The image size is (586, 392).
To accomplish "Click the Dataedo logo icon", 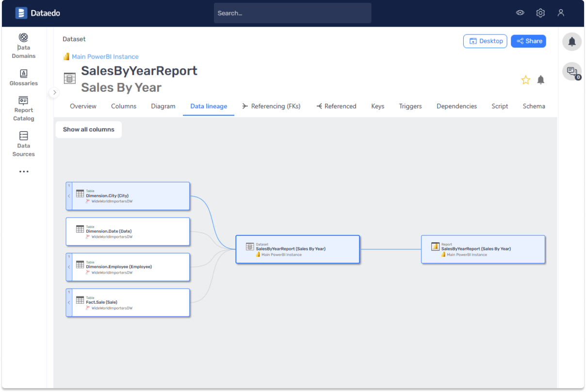I will tap(21, 13).
